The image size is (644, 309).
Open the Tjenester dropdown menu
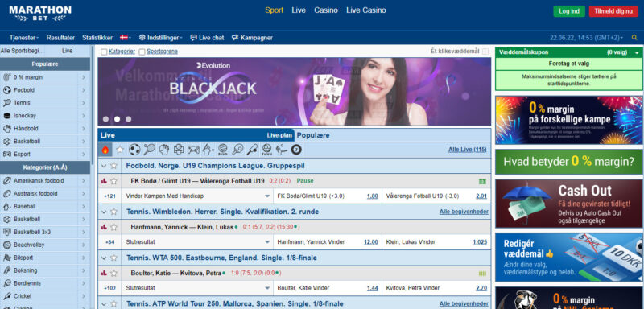[24, 38]
